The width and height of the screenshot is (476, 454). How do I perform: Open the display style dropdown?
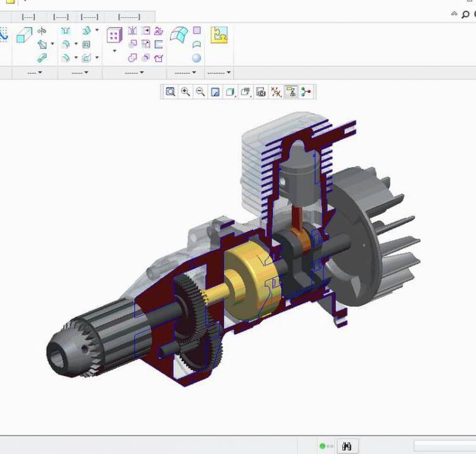click(231, 92)
